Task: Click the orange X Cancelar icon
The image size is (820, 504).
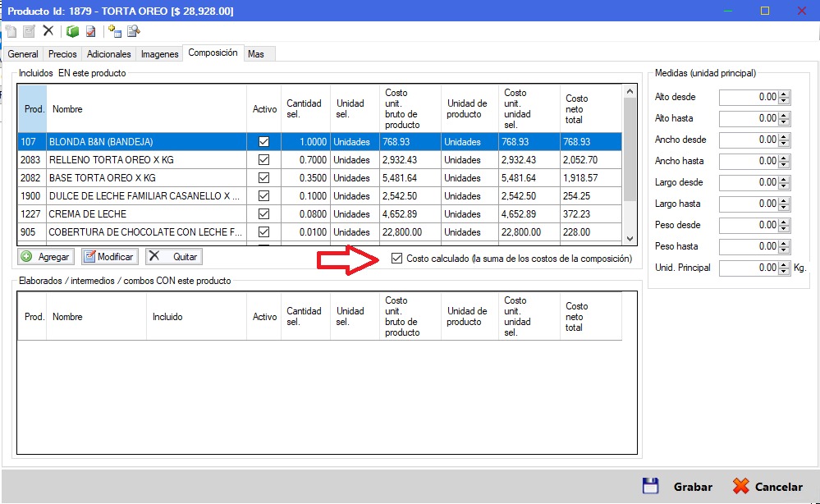Action: [x=740, y=486]
